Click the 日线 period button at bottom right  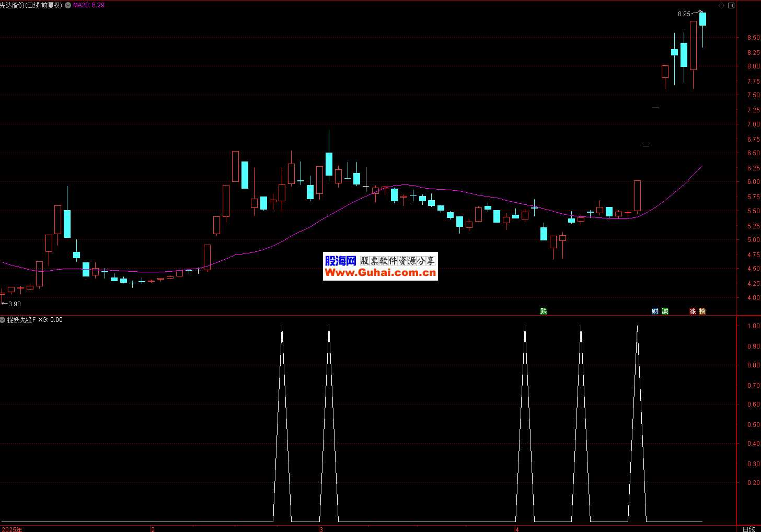click(749, 529)
